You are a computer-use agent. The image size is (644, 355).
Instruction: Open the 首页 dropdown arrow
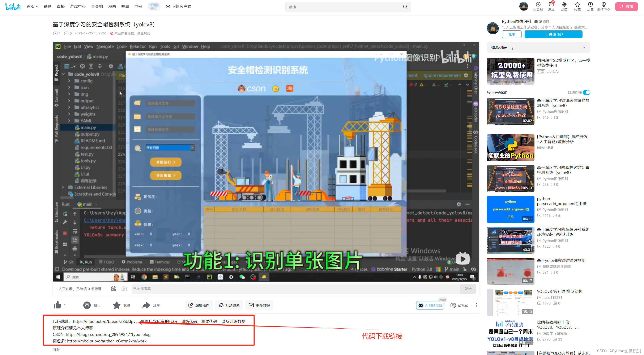point(37,7)
